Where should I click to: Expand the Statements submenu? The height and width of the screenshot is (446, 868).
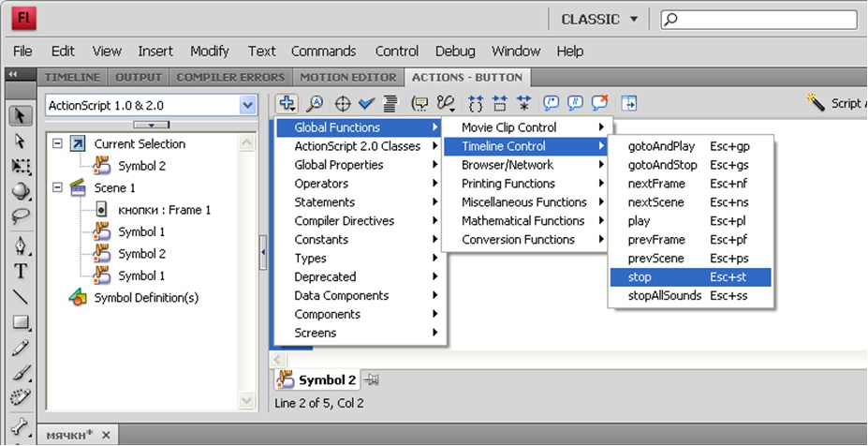(x=360, y=202)
